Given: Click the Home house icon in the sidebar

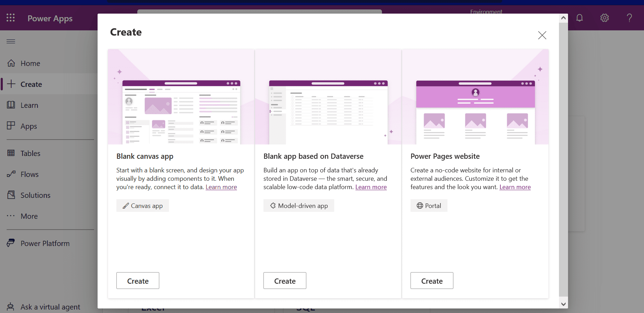Looking at the screenshot, I should (11, 63).
